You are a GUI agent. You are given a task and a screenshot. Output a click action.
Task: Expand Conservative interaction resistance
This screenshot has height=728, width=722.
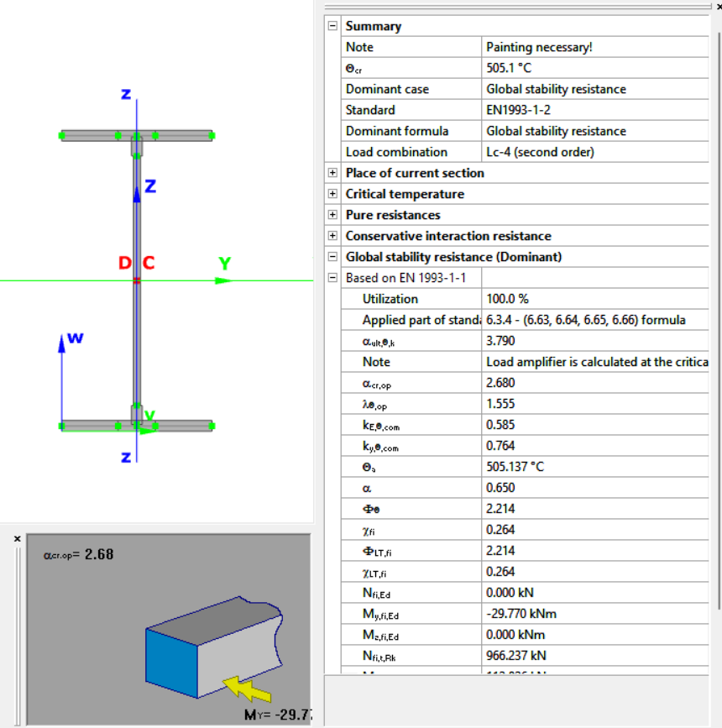pos(333,236)
